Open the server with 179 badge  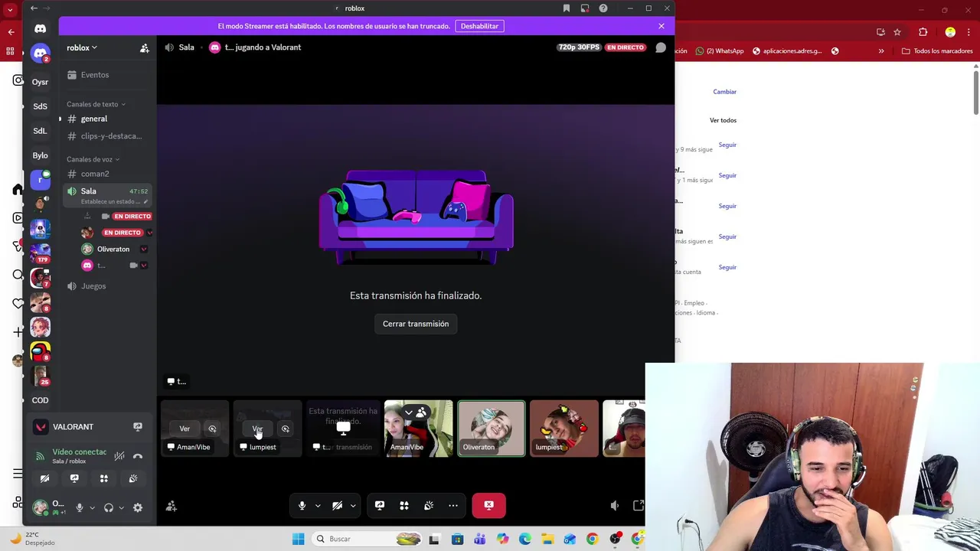[40, 253]
